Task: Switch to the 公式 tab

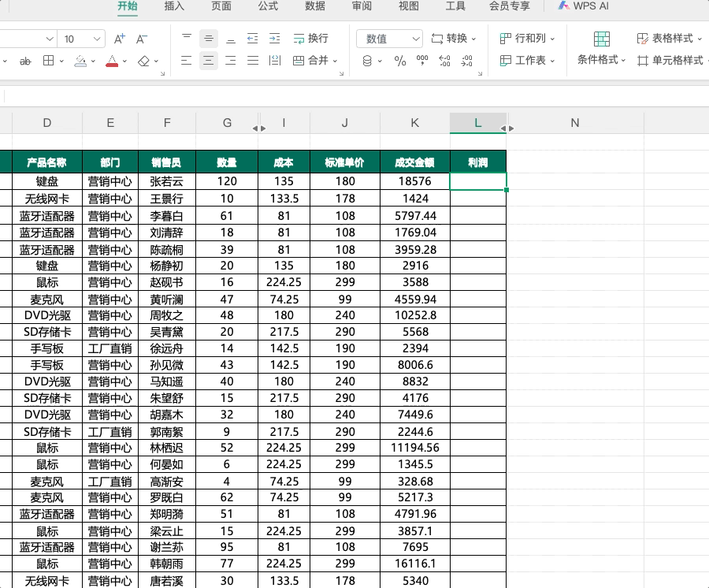Action: (268, 6)
